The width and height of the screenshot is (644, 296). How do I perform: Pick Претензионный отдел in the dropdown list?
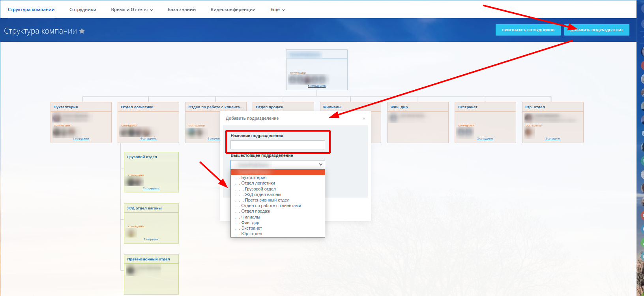click(x=267, y=200)
